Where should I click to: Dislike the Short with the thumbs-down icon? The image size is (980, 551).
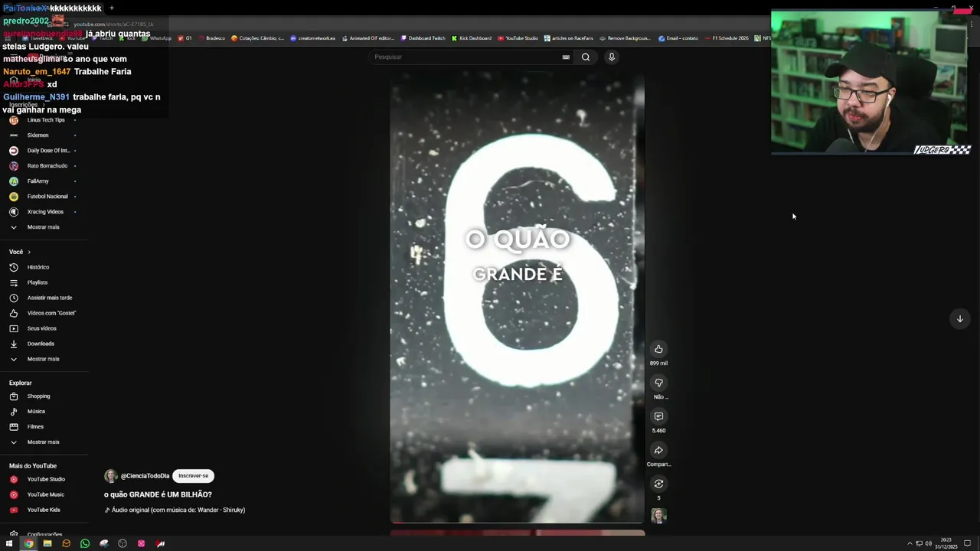[x=658, y=383]
